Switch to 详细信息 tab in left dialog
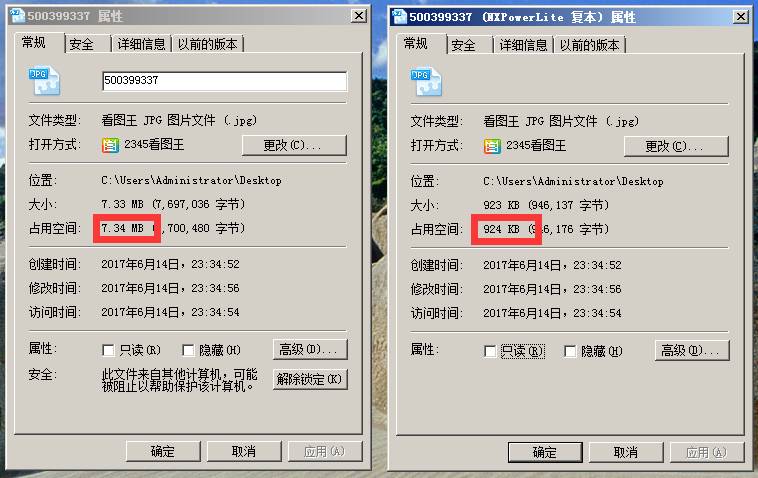The width and height of the screenshot is (758, 478). tap(141, 44)
